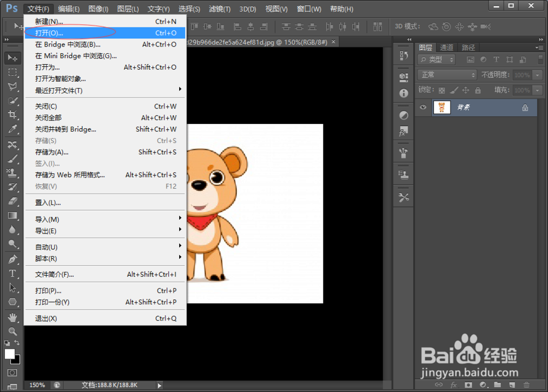548x392 pixels.
Task: Select the Crop tool
Action: click(13, 115)
